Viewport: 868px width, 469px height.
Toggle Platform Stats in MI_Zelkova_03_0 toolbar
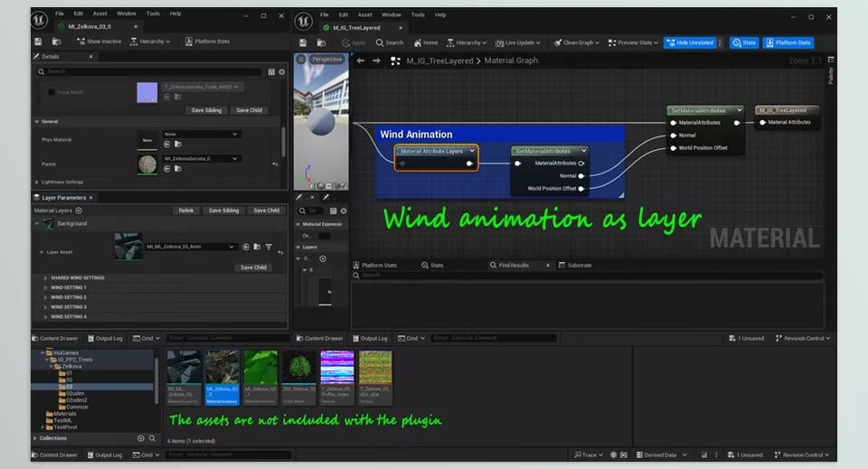[207, 42]
